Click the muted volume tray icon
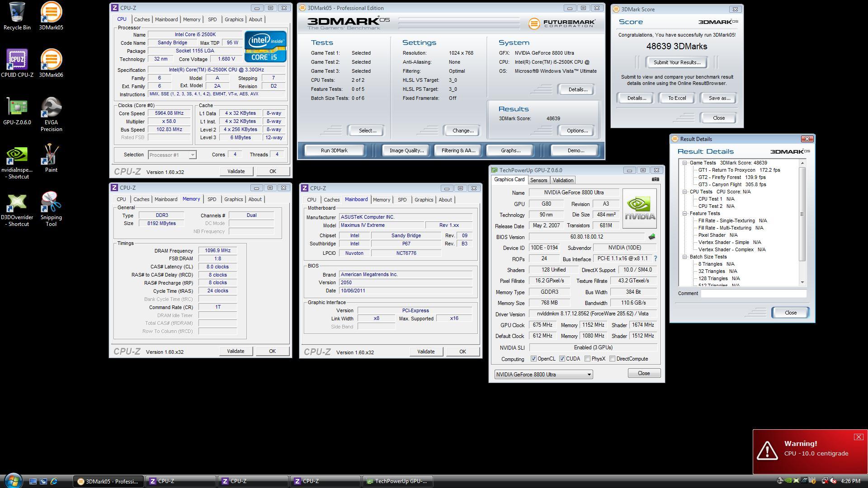The height and width of the screenshot is (488, 868). [833, 481]
